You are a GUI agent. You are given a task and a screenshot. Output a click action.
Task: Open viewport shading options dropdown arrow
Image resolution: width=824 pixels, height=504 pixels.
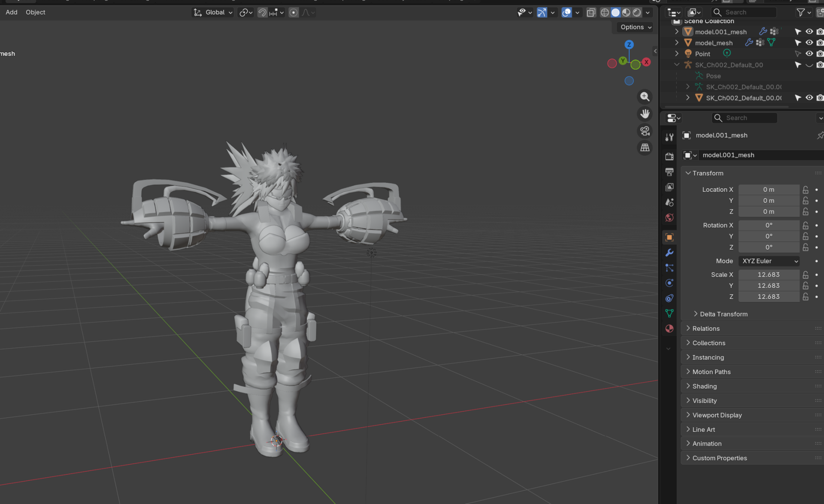coord(648,12)
